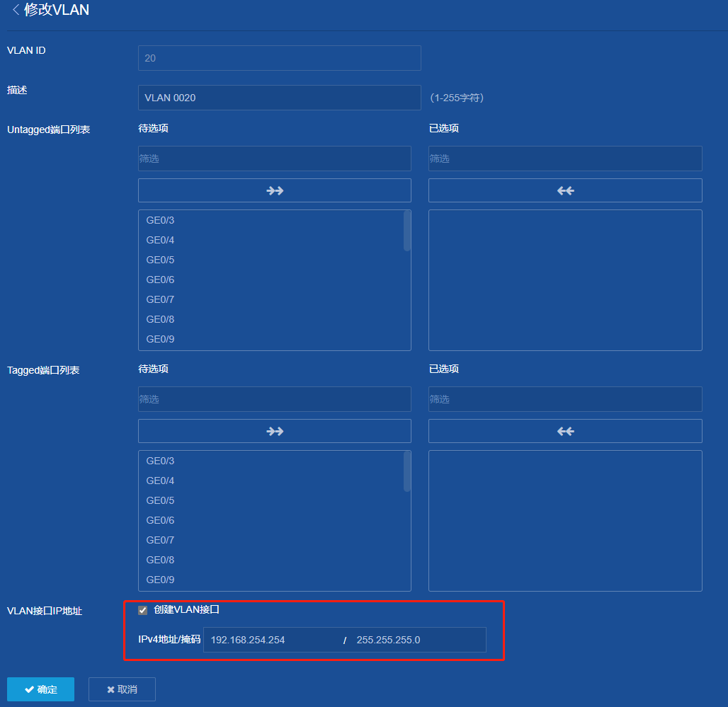Select GE0/6 in Tagged candidate list
The width and height of the screenshot is (728, 707).
pyautogui.click(x=160, y=520)
